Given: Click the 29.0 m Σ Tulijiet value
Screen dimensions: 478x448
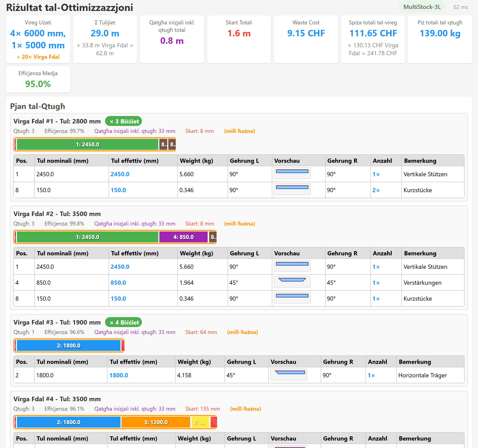Looking at the screenshot, I should click(105, 33).
